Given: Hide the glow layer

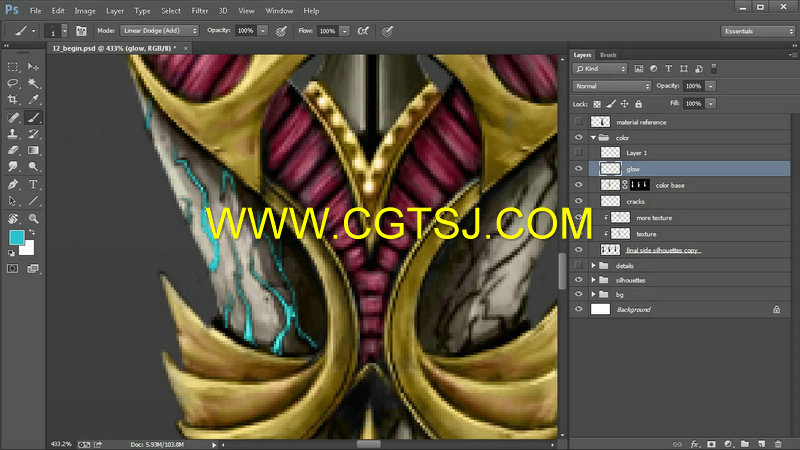Looking at the screenshot, I should pyautogui.click(x=579, y=168).
